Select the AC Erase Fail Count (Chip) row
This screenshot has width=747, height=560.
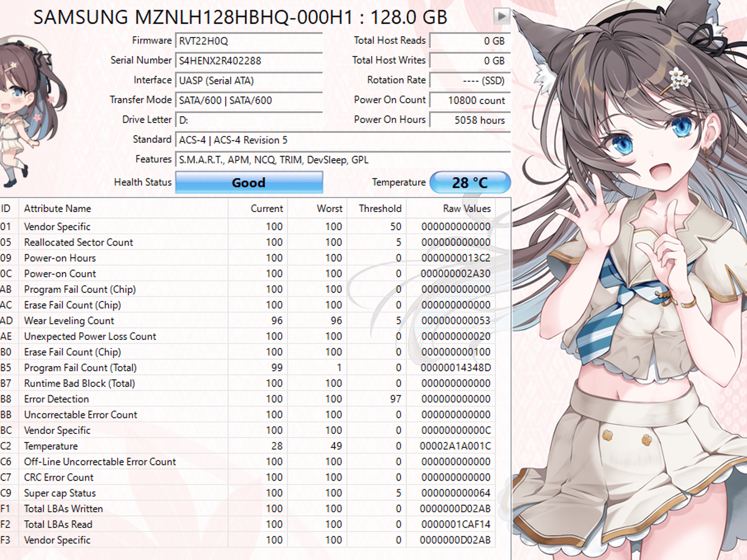coord(247,305)
